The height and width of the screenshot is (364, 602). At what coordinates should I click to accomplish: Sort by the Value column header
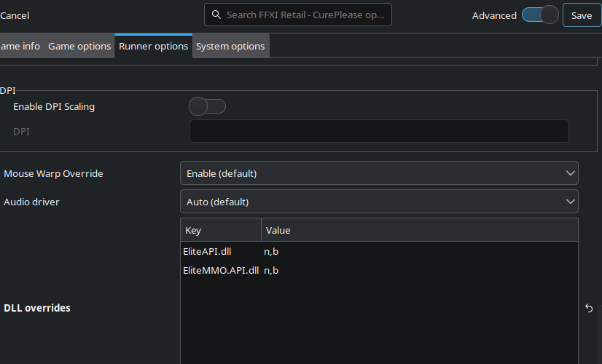tap(420, 230)
